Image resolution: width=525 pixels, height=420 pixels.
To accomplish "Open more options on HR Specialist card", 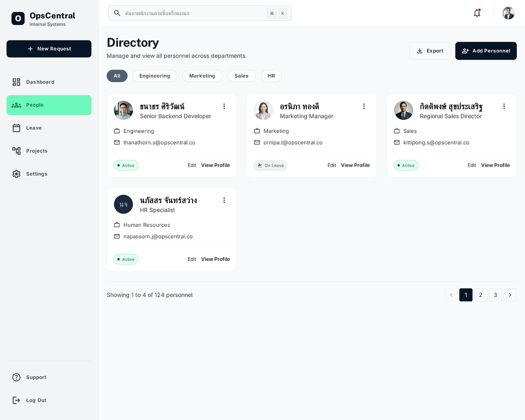I will coord(224,200).
